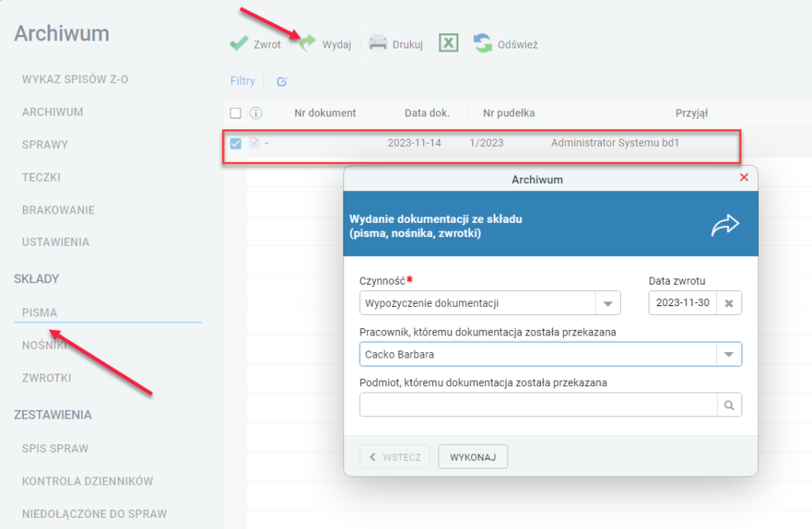This screenshot has width=812, height=529.
Task: Click the Podmiot search magnifier icon
Action: [729, 405]
